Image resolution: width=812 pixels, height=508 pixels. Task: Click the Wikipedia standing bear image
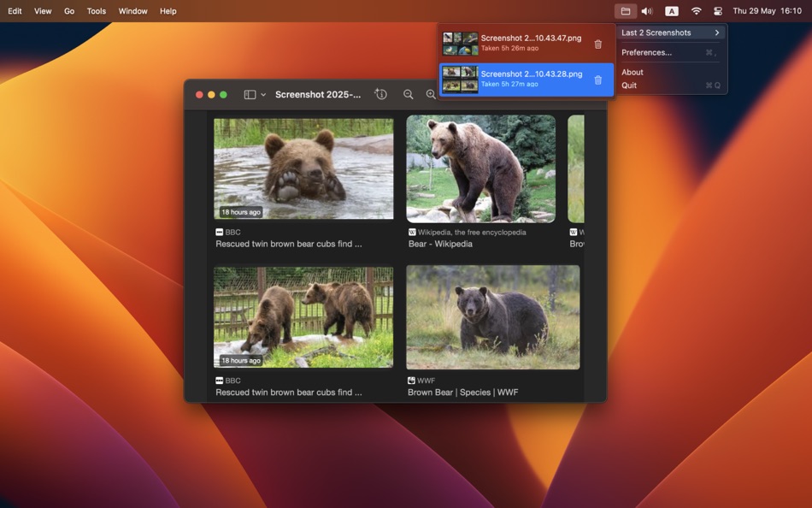[480, 169]
